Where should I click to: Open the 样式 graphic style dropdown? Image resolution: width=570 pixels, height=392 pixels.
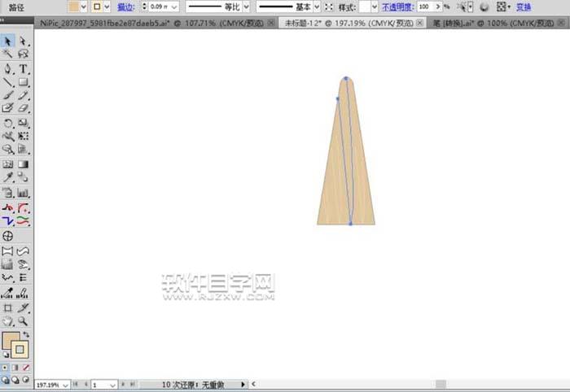[375, 7]
